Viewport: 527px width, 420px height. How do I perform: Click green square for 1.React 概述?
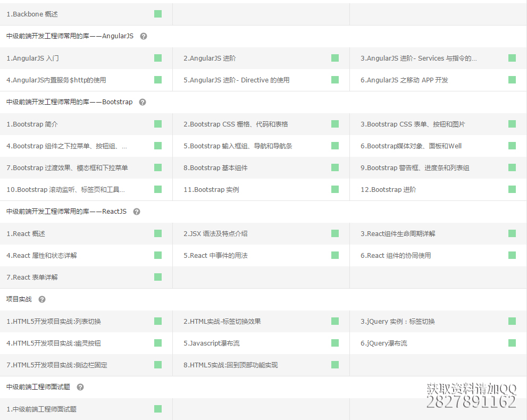[158, 233]
